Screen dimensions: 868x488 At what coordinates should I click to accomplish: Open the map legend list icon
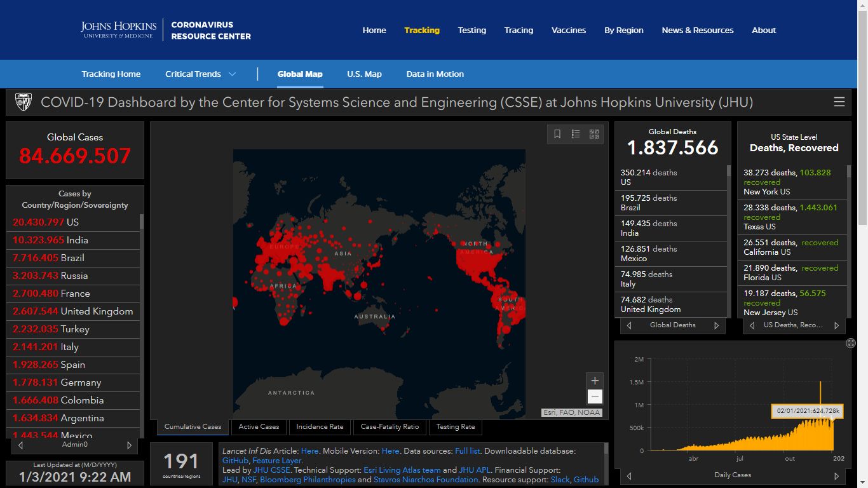click(x=576, y=134)
